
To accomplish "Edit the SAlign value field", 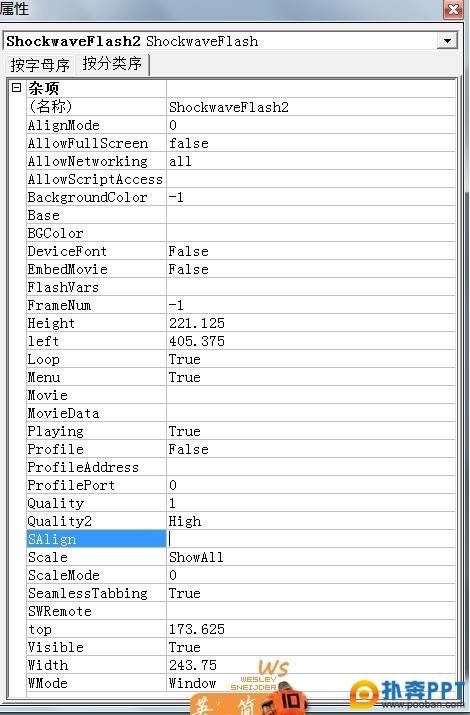I will coord(311,539).
